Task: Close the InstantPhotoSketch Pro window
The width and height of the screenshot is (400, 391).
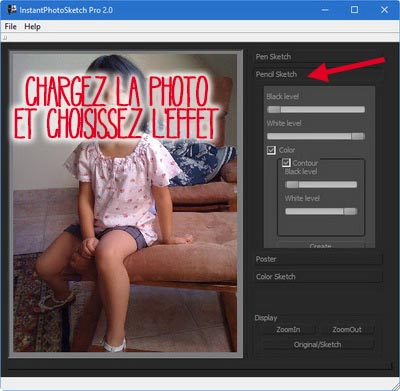Action: 384,10
